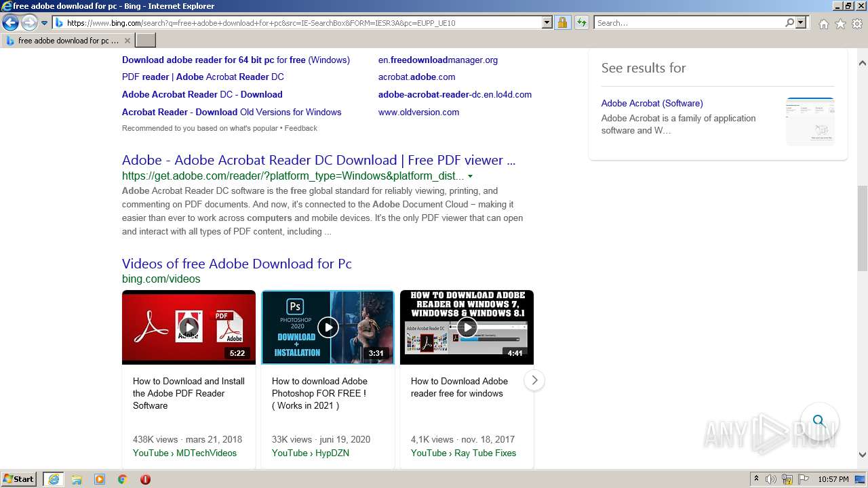The image size is (868, 488).
Task: Open Adobe Acrobat (Software) sidebar link
Action: (x=652, y=103)
